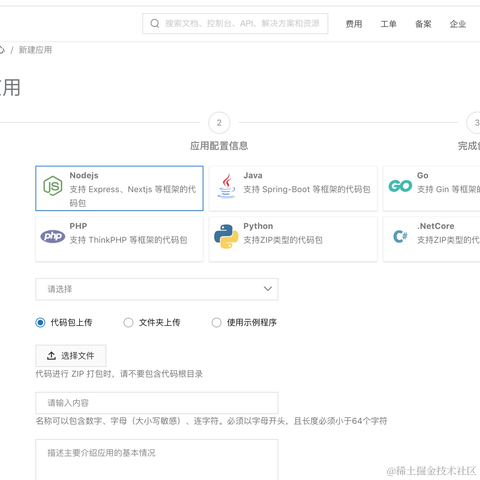Click the 选择文件 upload button
This screenshot has height=480, width=480.
(x=71, y=356)
